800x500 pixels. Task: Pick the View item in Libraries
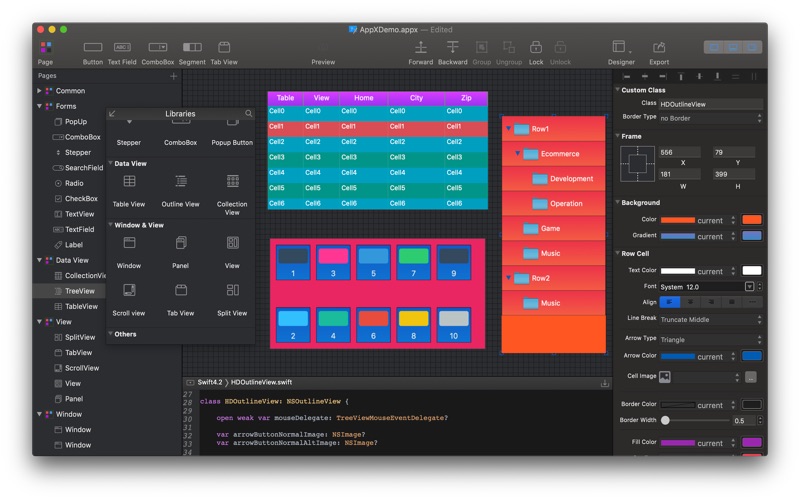[232, 253]
